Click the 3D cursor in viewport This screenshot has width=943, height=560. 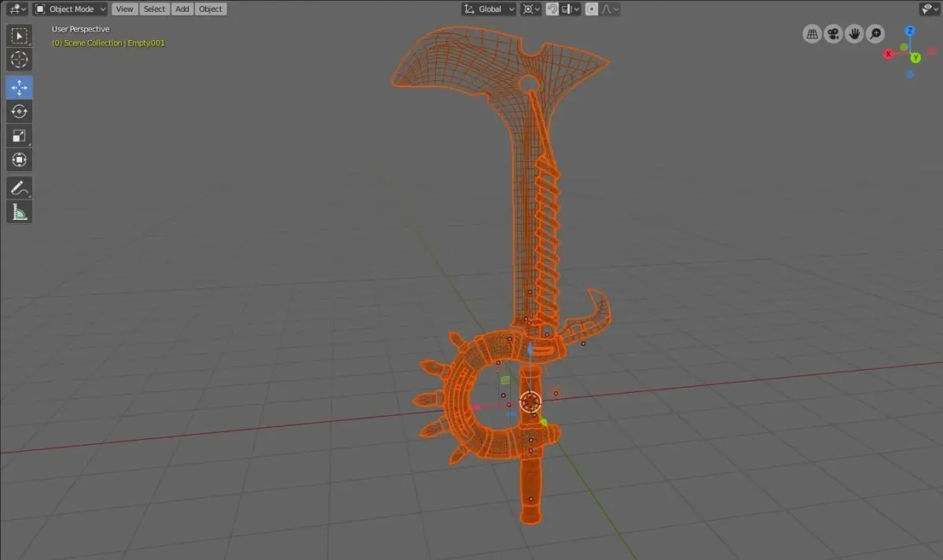pos(531,402)
